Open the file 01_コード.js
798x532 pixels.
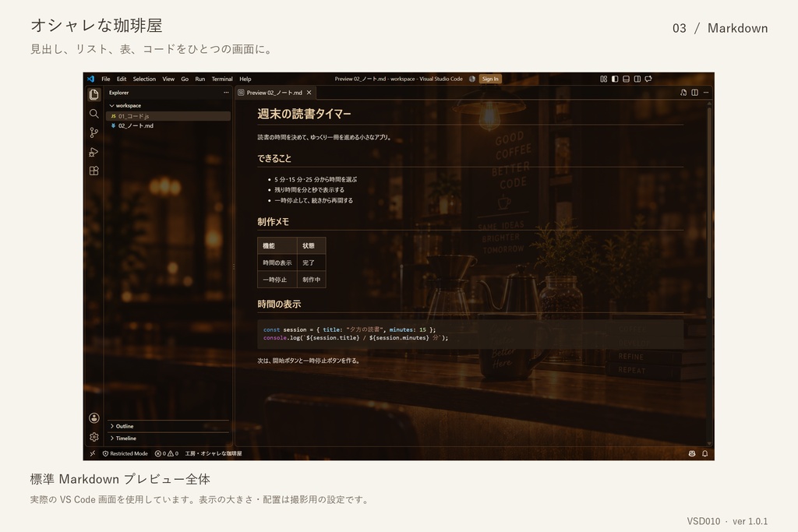tap(168, 116)
